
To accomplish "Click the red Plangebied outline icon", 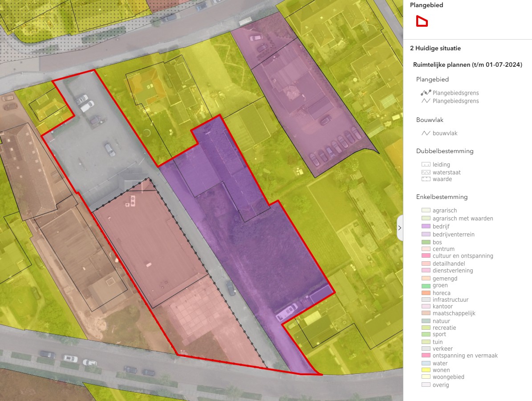I will pyautogui.click(x=422, y=21).
